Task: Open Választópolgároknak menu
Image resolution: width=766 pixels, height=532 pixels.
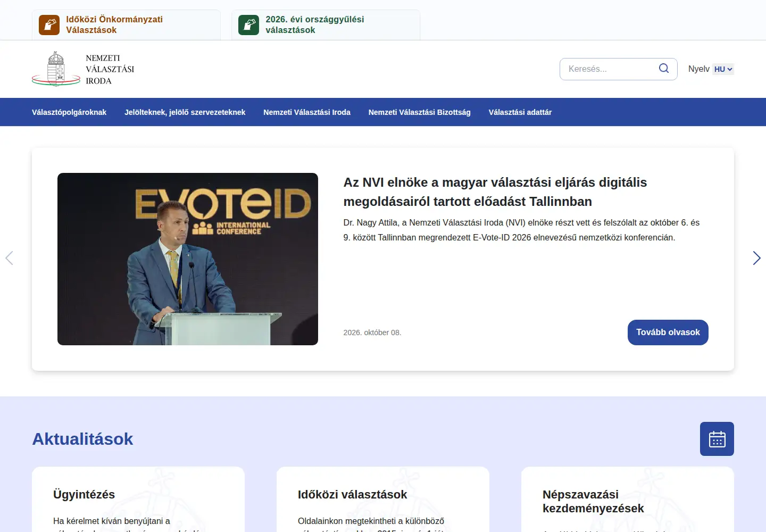Action: [69, 112]
